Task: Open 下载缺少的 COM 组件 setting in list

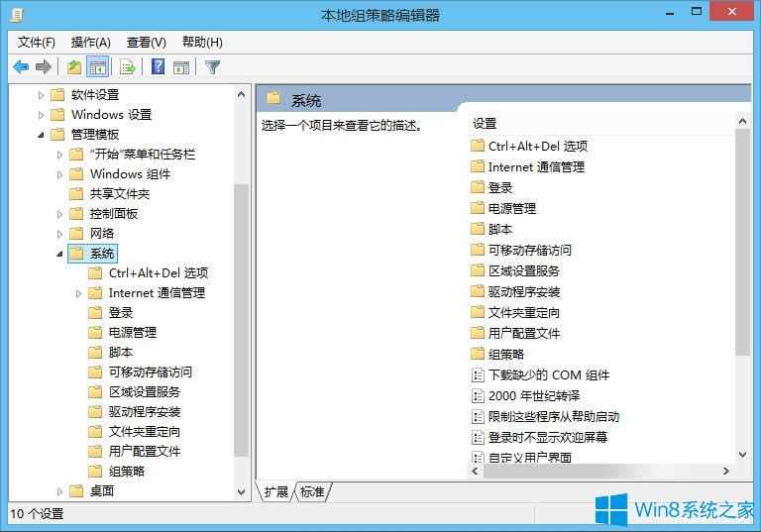Action: tap(548, 374)
